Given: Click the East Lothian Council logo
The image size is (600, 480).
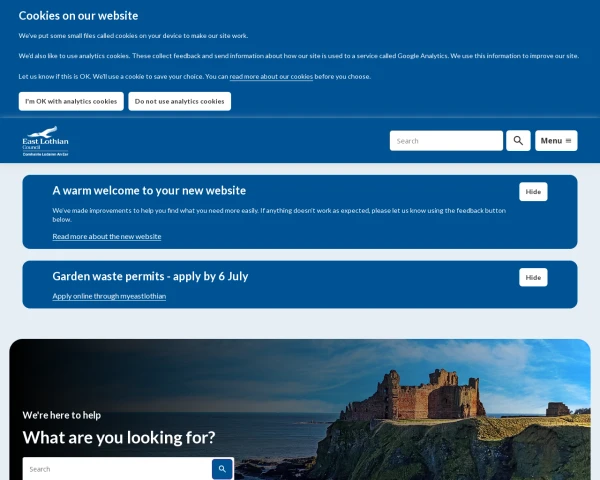Looking at the screenshot, I should [45, 141].
